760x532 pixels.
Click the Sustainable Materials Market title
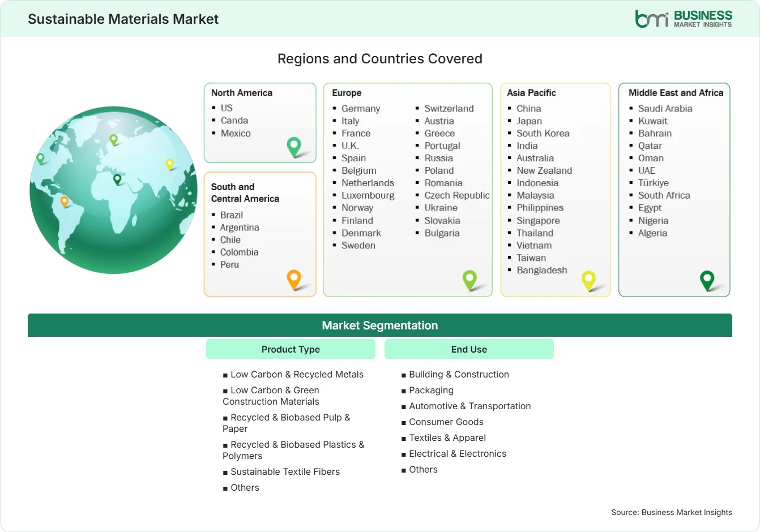click(x=123, y=19)
